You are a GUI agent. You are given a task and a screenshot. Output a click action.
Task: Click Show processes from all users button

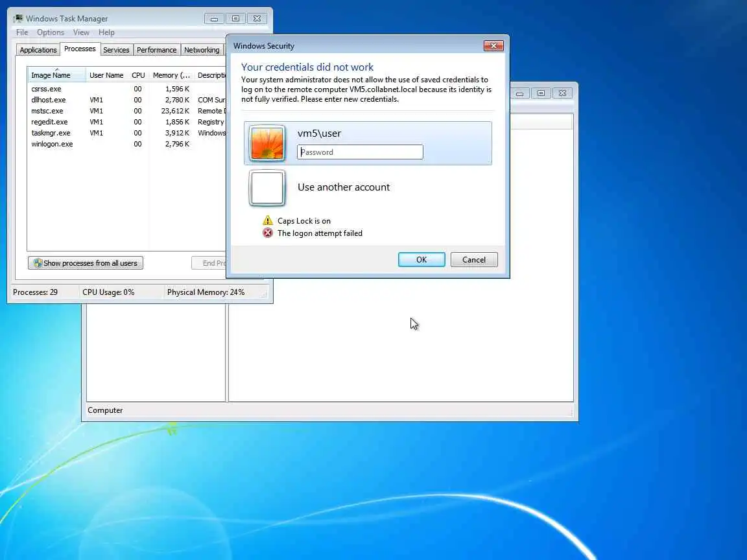click(86, 263)
